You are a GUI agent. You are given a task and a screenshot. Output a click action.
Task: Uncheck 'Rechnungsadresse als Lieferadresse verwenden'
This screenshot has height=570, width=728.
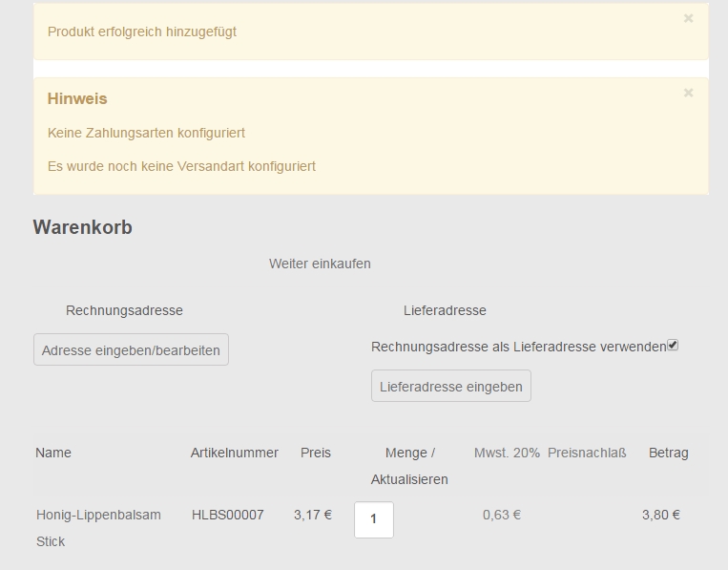coord(673,346)
